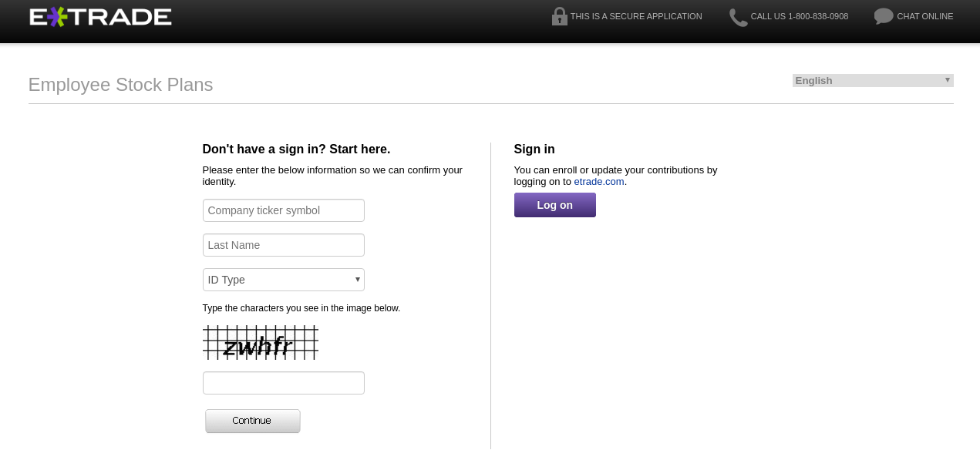
Task: Follow the etrade.com link
Action: coord(598,182)
